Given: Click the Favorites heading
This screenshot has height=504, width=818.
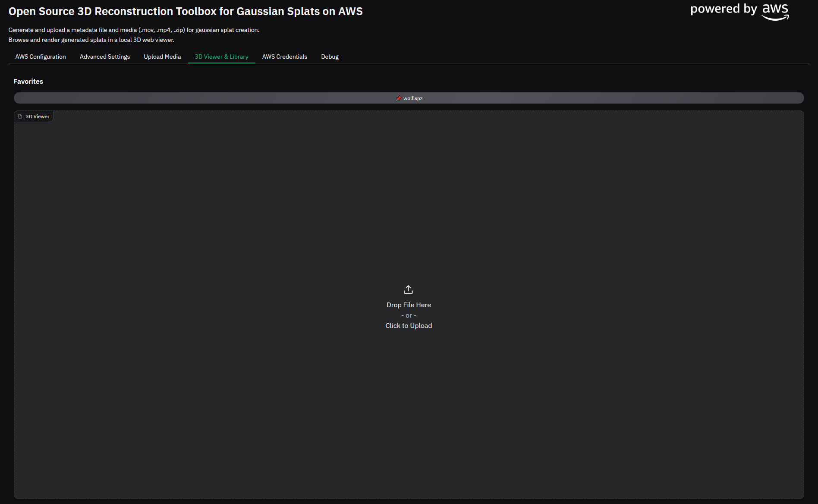Looking at the screenshot, I should (28, 81).
